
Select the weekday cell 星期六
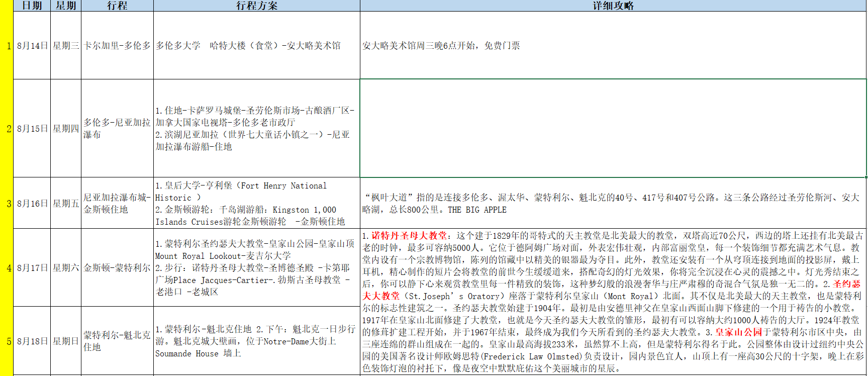coord(66,267)
